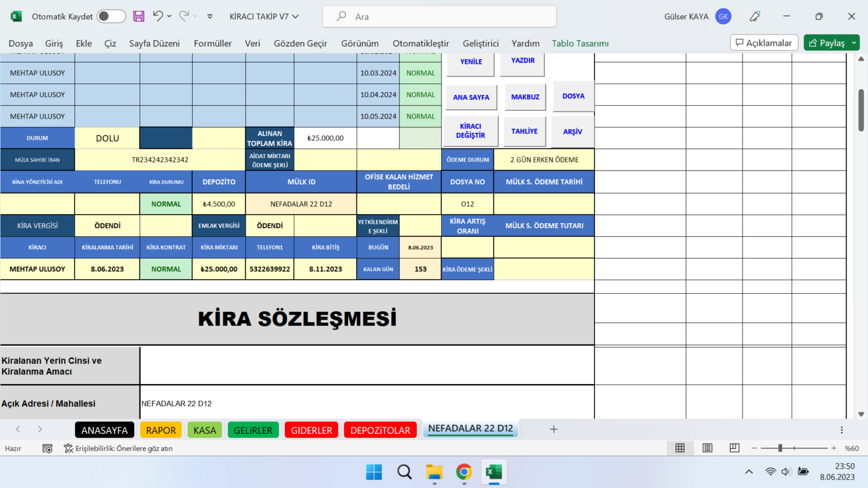Select the inking pen icon near profile
The height and width of the screenshot is (488, 868).
click(754, 16)
